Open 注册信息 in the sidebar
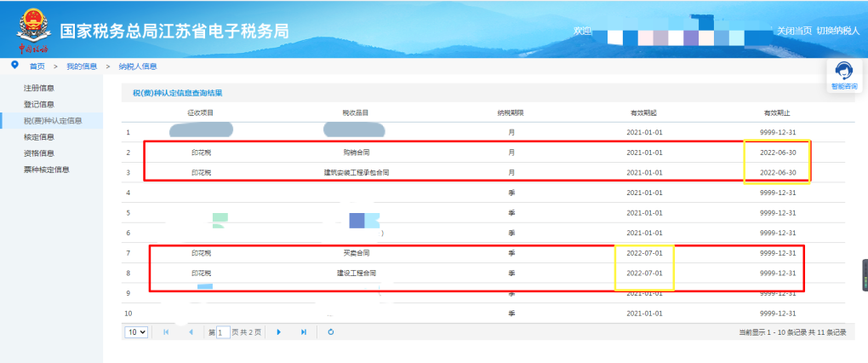The image size is (868, 363). [x=39, y=88]
